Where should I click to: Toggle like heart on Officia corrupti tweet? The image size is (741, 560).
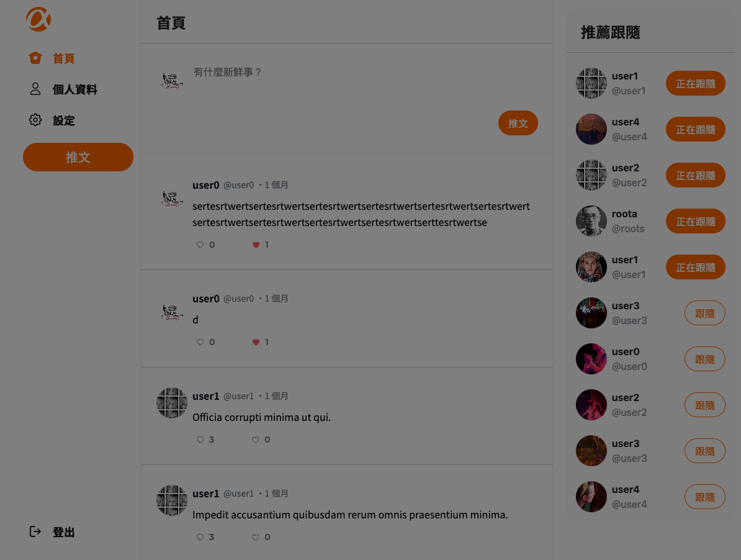coord(255,440)
